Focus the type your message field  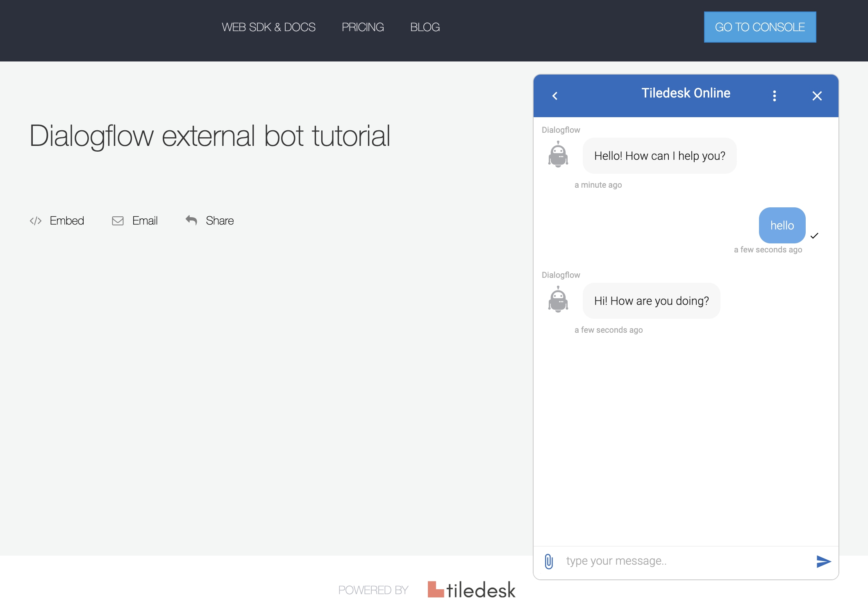pyautogui.click(x=684, y=561)
